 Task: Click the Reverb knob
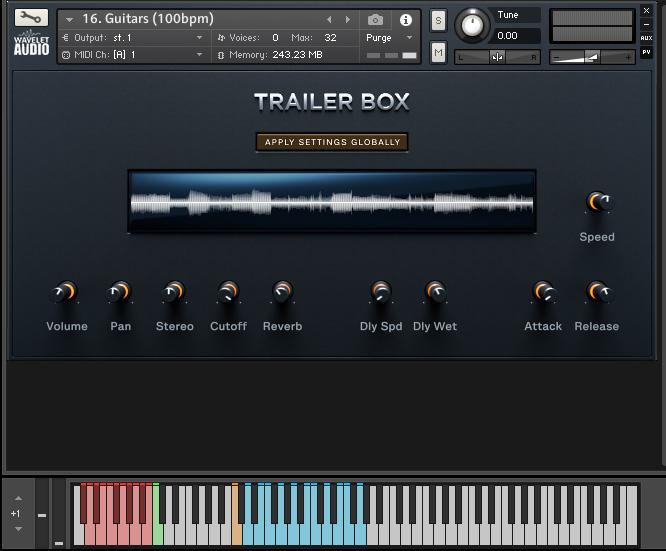(282, 292)
